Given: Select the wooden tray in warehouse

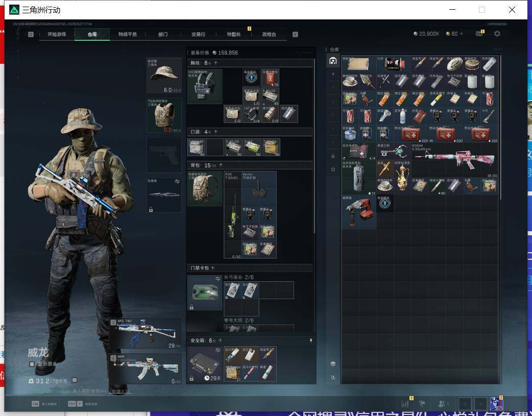Looking at the screenshot, I should 359,64.
